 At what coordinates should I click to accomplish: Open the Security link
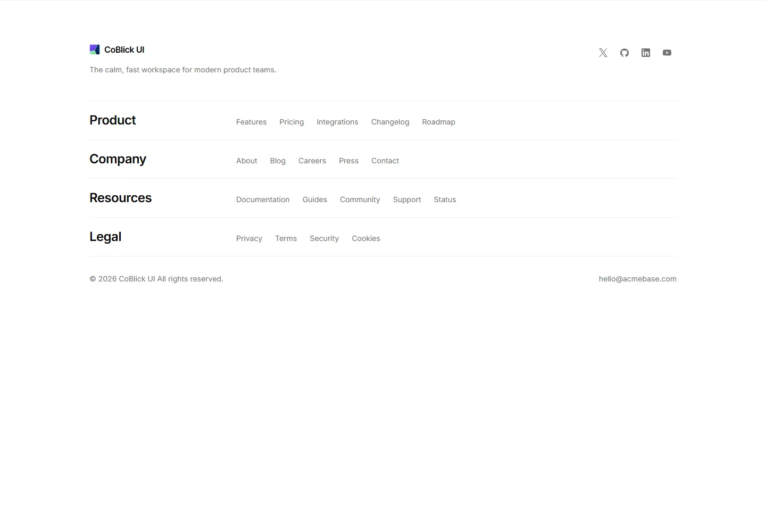click(324, 238)
